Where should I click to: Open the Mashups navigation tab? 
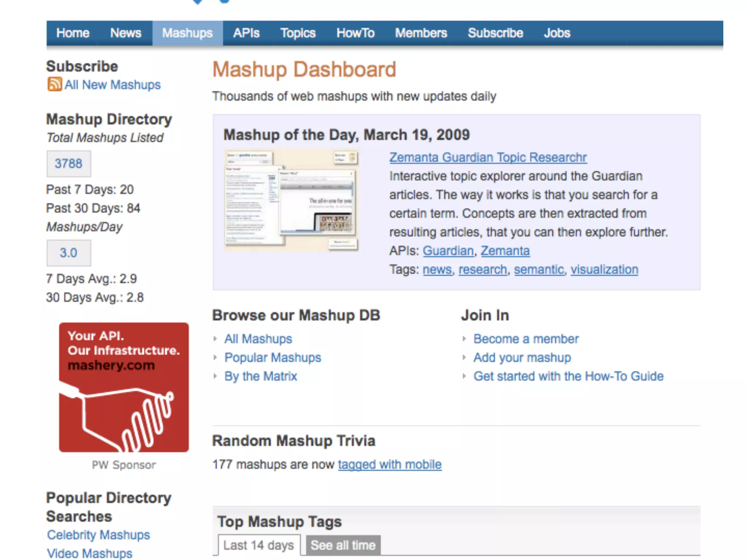[187, 33]
